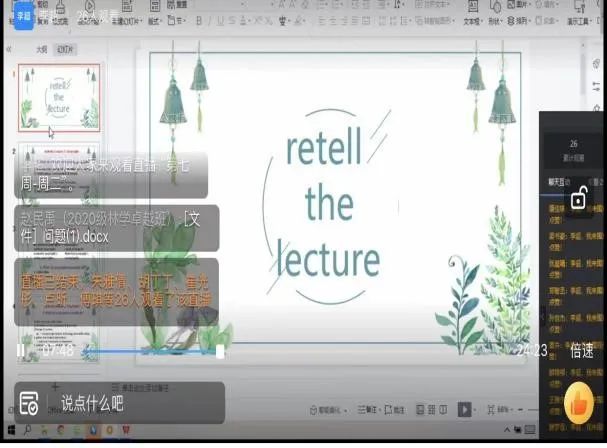Move the replay progress slider handle
Image resolution: width=607 pixels, height=448 pixels.
(x=220, y=352)
